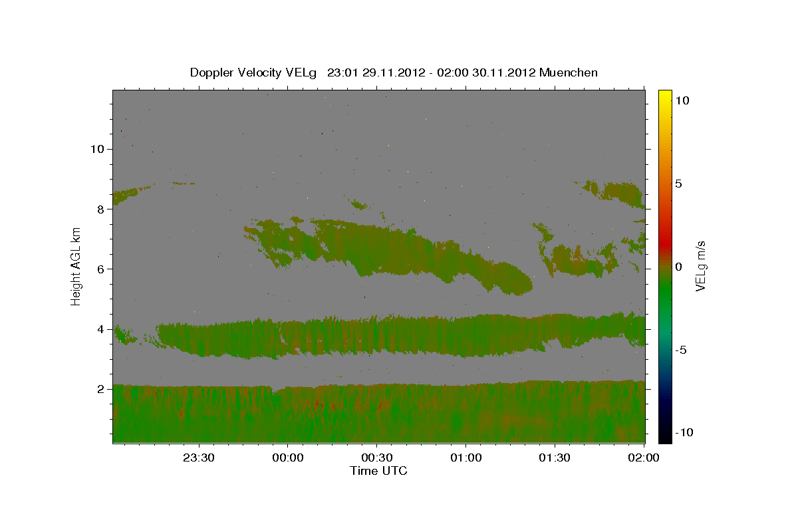Click the "VELg m/s" colorbar label
The height and width of the screenshot is (532, 798).
pos(700,266)
